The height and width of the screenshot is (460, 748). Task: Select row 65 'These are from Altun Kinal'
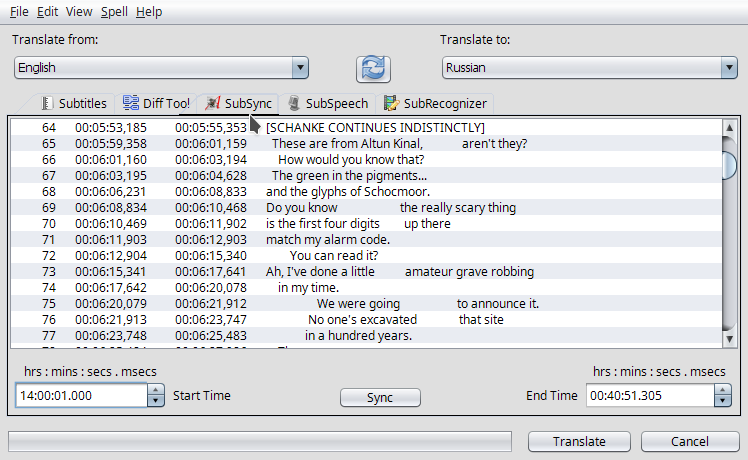(366, 144)
